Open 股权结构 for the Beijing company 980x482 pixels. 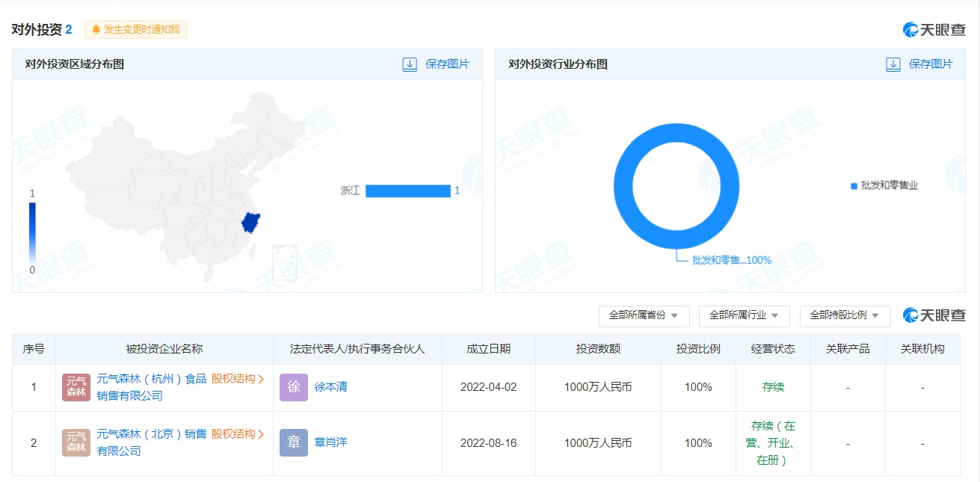(x=238, y=434)
